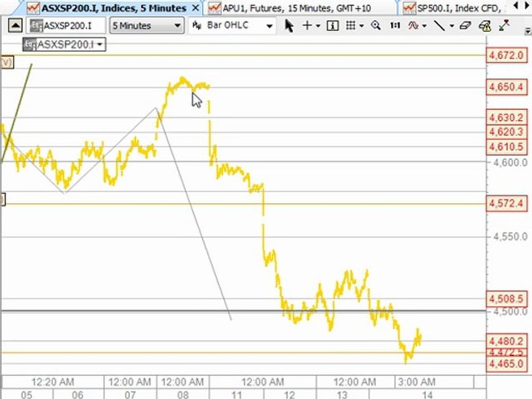The height and width of the screenshot is (399, 532).
Task: Close the ASXSP200.I chart tab
Action: [x=196, y=8]
